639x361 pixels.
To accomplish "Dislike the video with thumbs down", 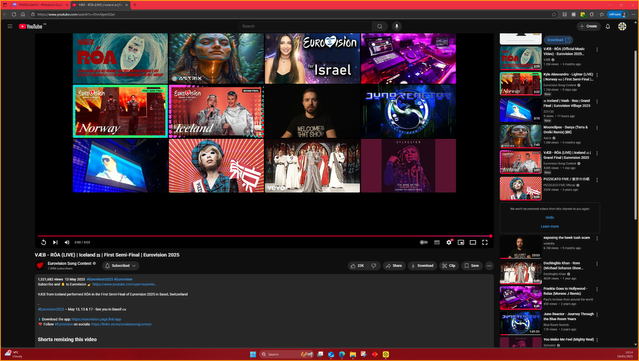I will coord(373,266).
